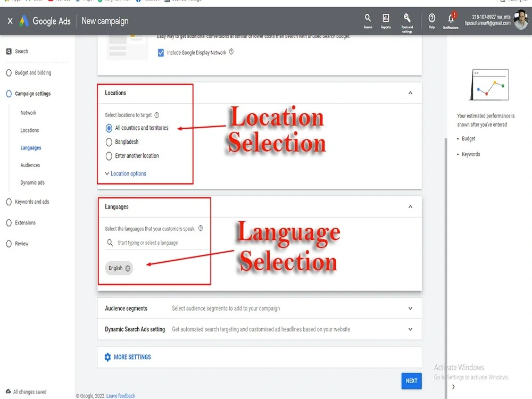Click the account email text in header
The height and width of the screenshot is (399, 532).
point(487,23)
